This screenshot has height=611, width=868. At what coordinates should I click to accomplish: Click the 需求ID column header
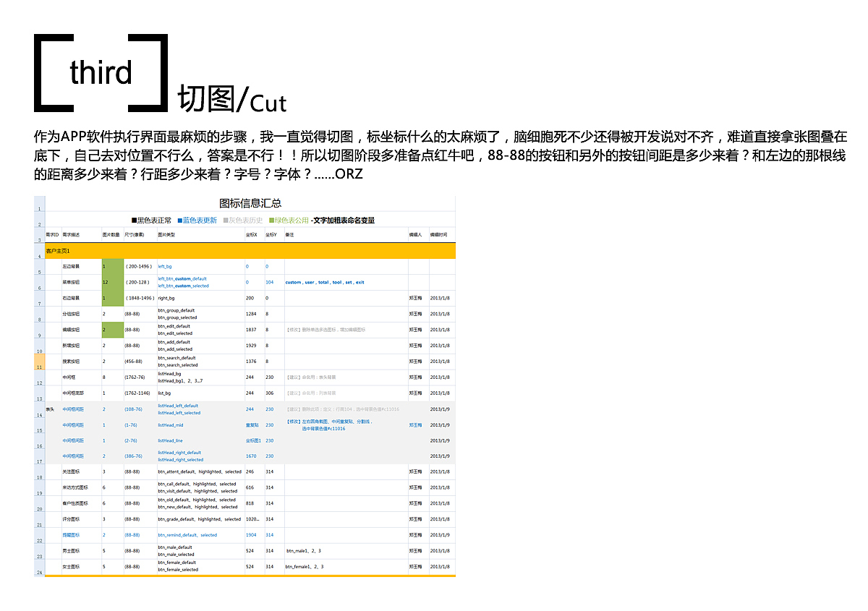(x=52, y=235)
